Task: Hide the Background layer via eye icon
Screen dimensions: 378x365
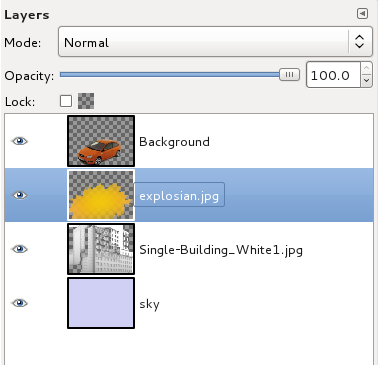Action: click(x=20, y=141)
